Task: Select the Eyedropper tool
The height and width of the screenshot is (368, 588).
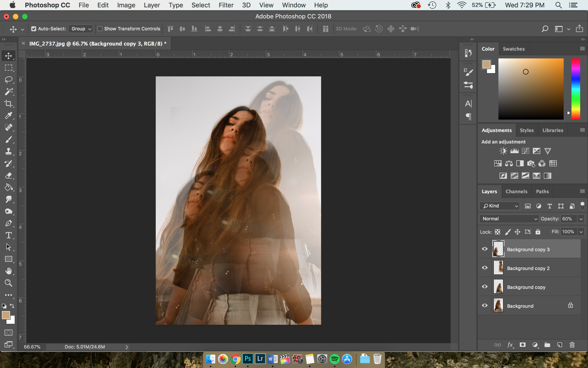Action: tap(8, 115)
